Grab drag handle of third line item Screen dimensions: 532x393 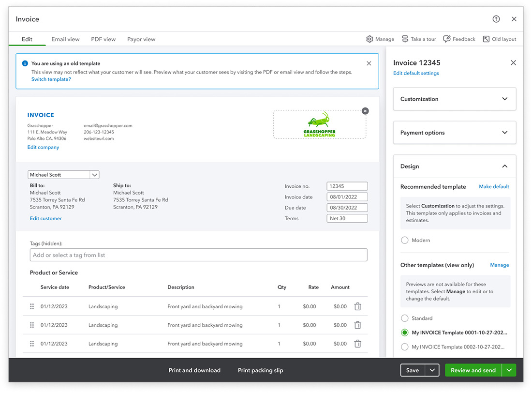(x=32, y=344)
